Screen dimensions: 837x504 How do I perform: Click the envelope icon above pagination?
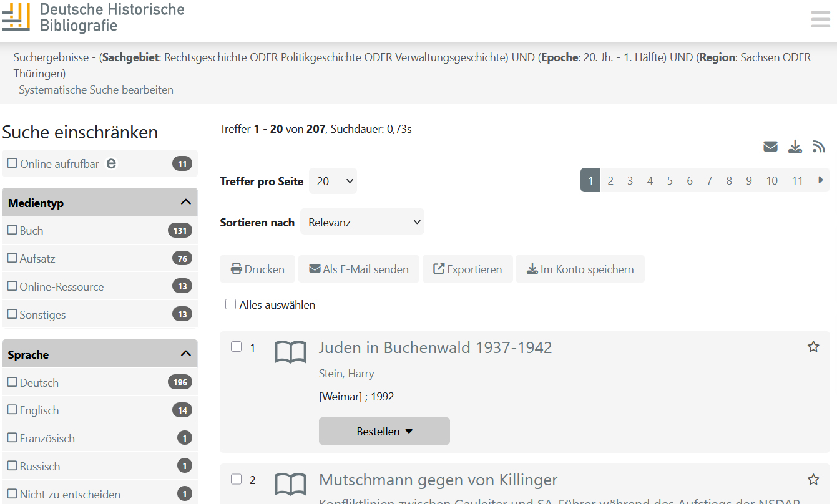pyautogui.click(x=770, y=147)
